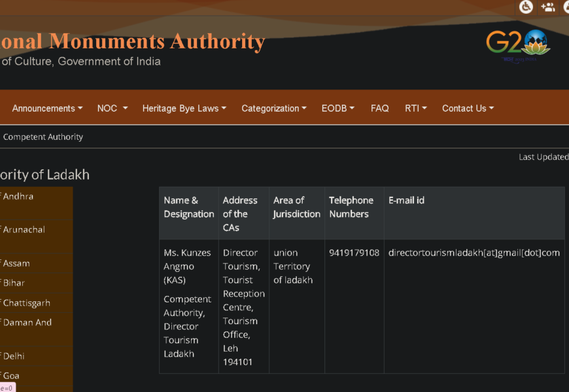Click the Competent Authority, Director Tourism Ladakh designation
The height and width of the screenshot is (392, 569).
click(187, 327)
